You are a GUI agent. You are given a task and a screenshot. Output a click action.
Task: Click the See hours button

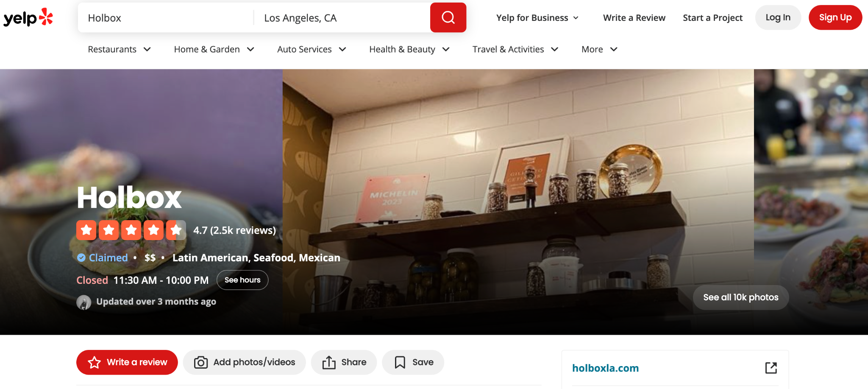[242, 280]
